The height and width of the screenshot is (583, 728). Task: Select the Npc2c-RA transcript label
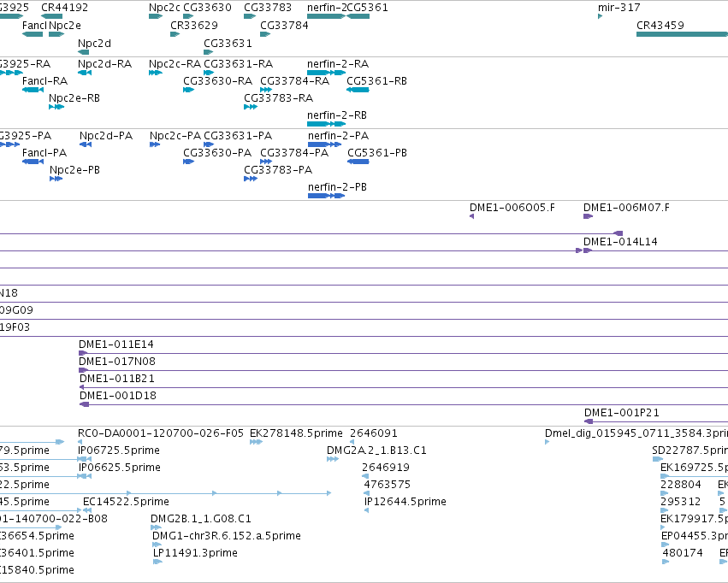click(175, 63)
